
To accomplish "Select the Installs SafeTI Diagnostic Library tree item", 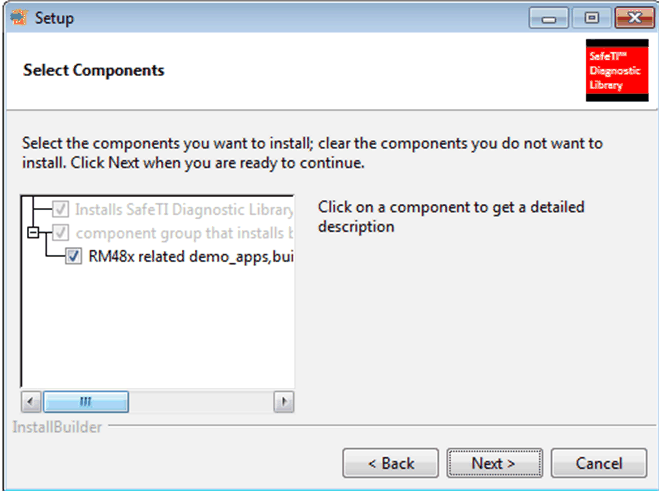I will point(185,210).
